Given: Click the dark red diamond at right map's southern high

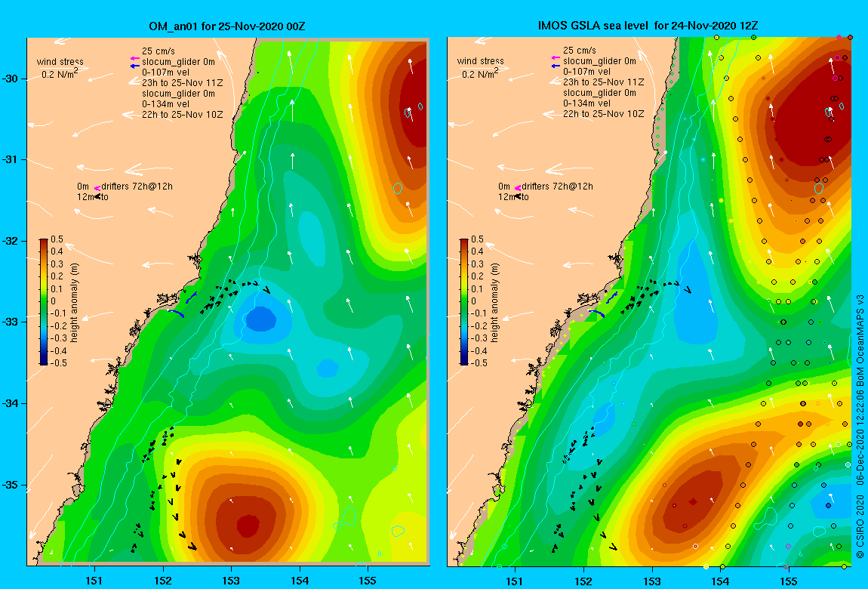Looking at the screenshot, I should click(x=693, y=501).
